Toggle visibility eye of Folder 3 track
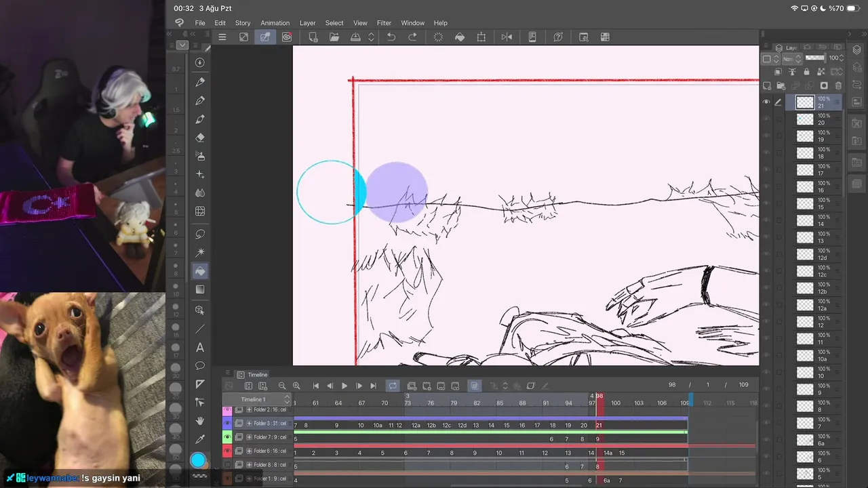The width and height of the screenshot is (868, 488). coord(227,424)
